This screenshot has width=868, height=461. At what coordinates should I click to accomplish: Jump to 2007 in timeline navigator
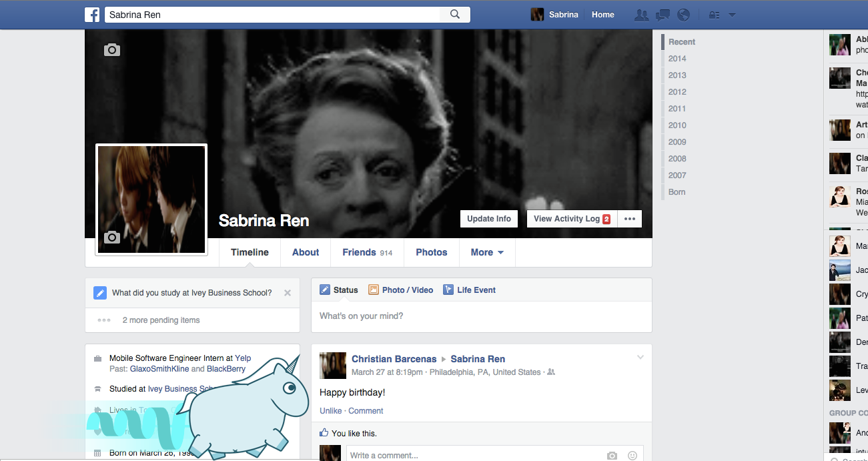pos(677,175)
